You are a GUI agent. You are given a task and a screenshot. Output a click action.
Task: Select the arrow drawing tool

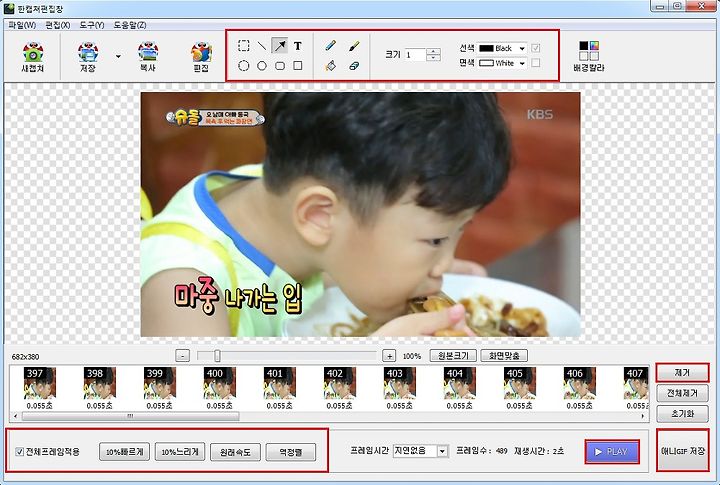[280, 45]
